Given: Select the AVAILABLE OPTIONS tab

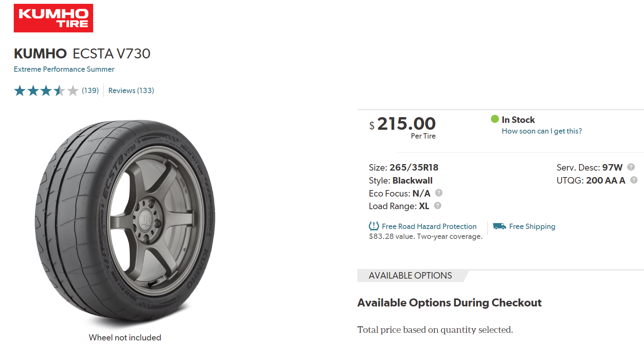Looking at the screenshot, I should 410,276.
